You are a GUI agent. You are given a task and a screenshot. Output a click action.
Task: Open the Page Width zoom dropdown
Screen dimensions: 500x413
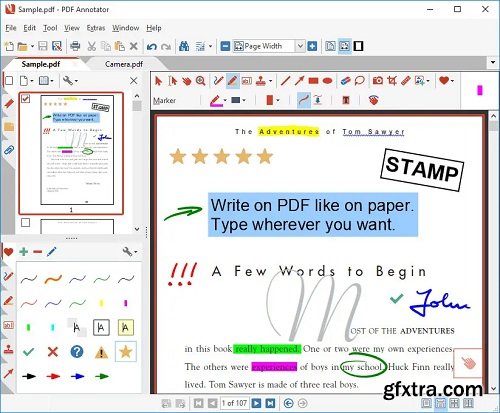(300, 46)
